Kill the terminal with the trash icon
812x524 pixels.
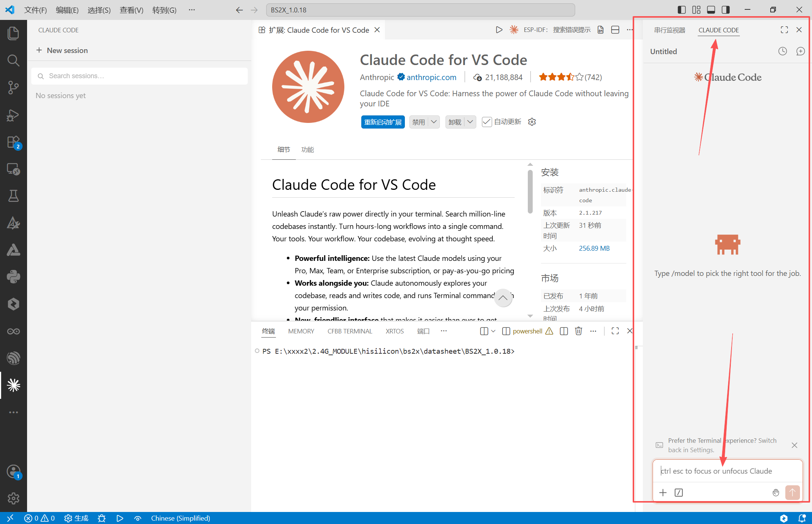tap(579, 331)
